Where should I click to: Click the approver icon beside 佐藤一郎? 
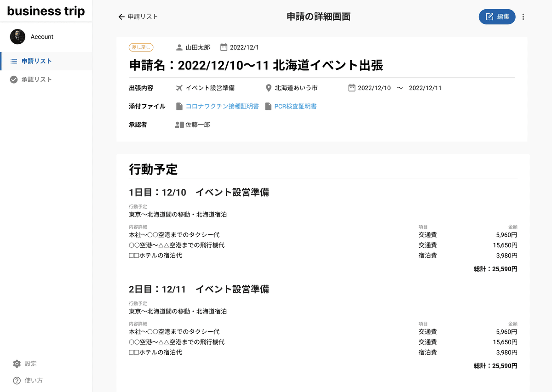179,125
